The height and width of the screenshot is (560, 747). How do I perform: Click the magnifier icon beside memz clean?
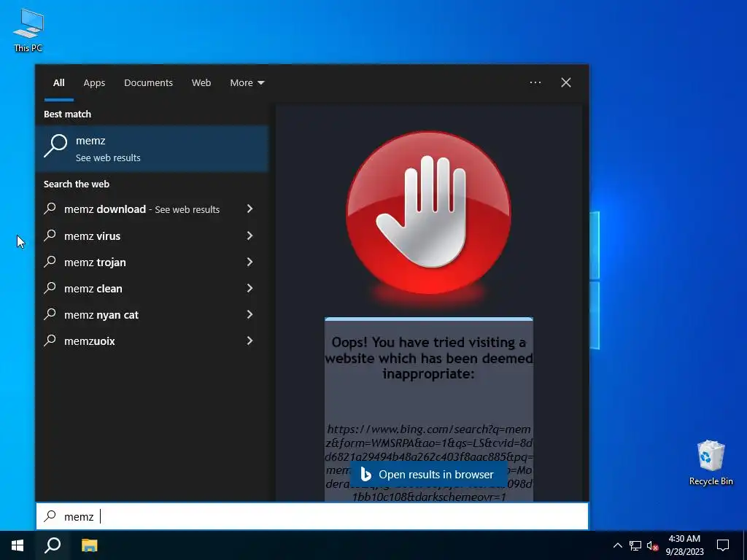point(50,287)
